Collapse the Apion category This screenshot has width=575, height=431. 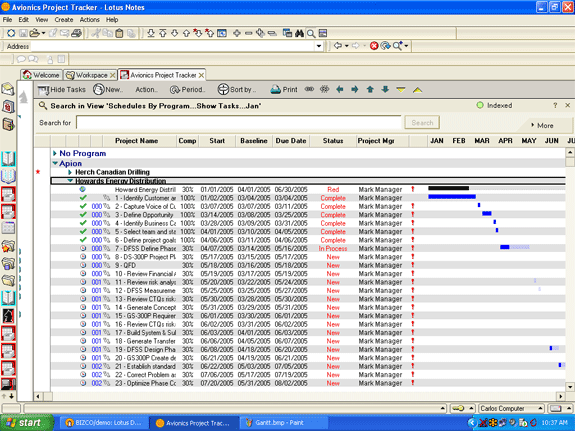coord(55,163)
